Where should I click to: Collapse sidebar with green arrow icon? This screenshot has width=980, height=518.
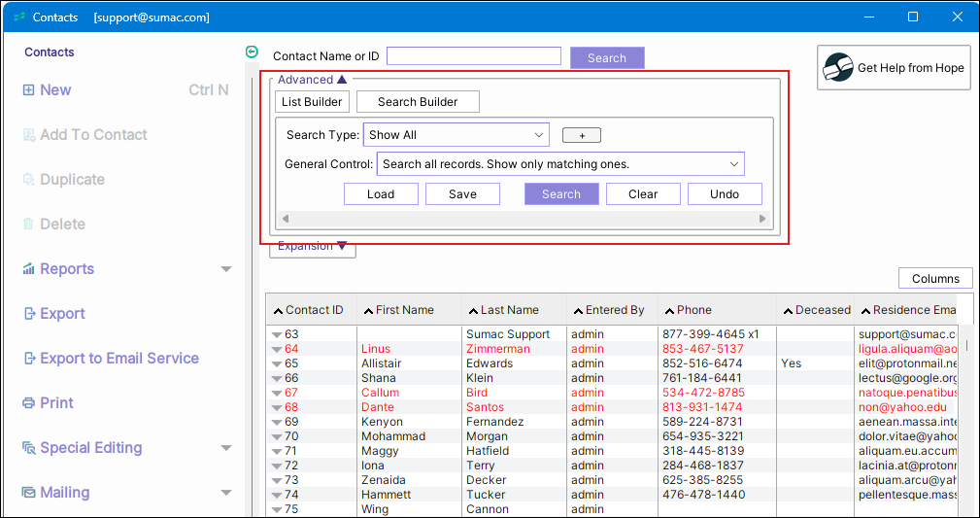point(253,52)
